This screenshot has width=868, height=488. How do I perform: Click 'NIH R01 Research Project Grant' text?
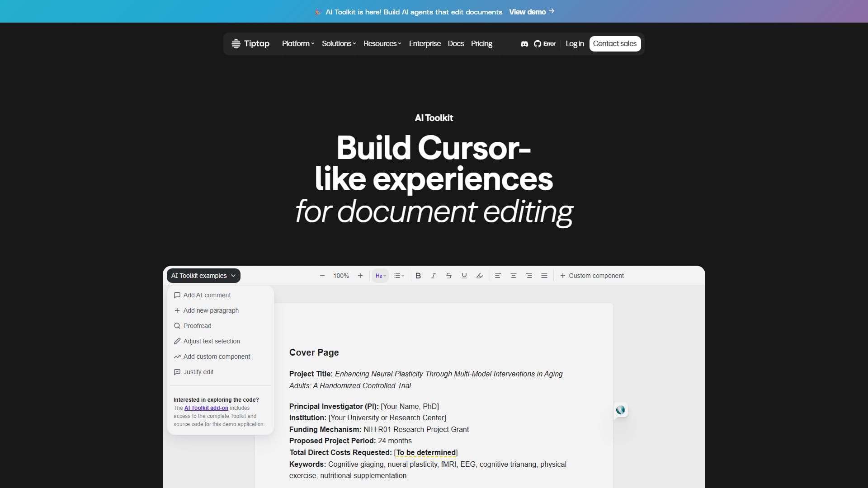coord(416,429)
